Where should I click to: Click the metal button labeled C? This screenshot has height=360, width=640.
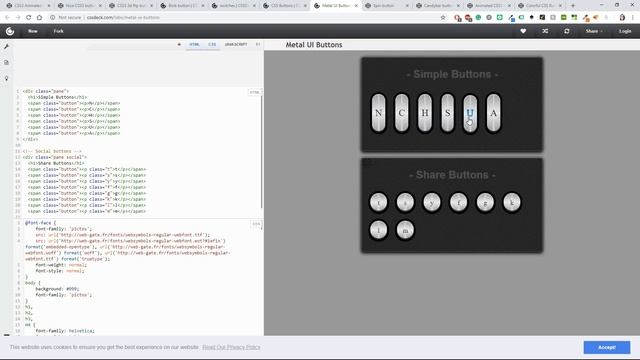tap(402, 113)
